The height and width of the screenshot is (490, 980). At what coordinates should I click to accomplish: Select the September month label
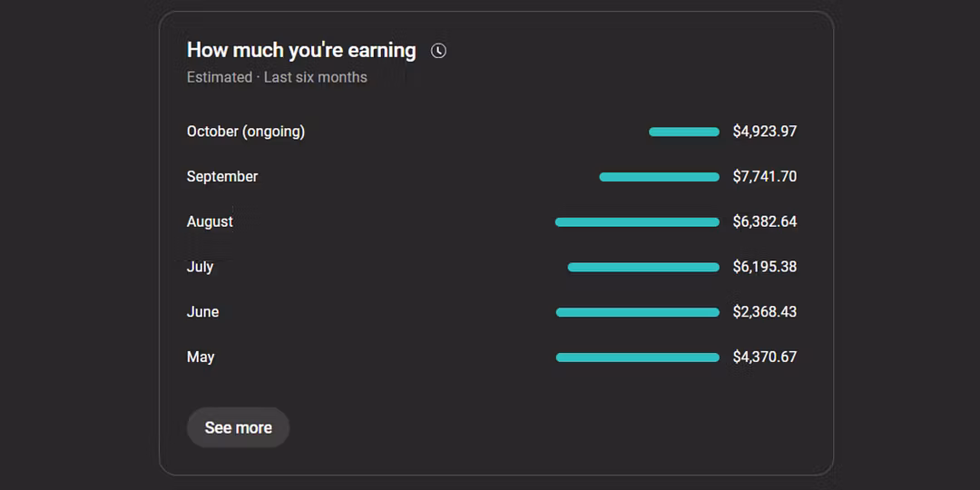click(x=222, y=177)
